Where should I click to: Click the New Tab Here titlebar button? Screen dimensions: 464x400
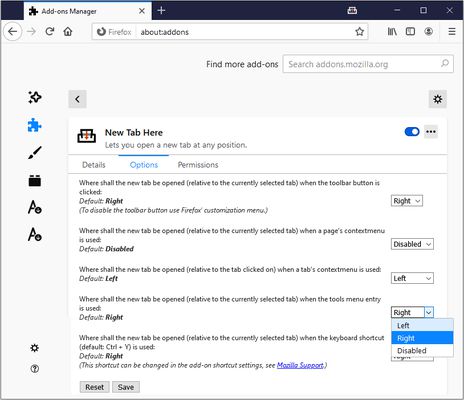[352, 11]
